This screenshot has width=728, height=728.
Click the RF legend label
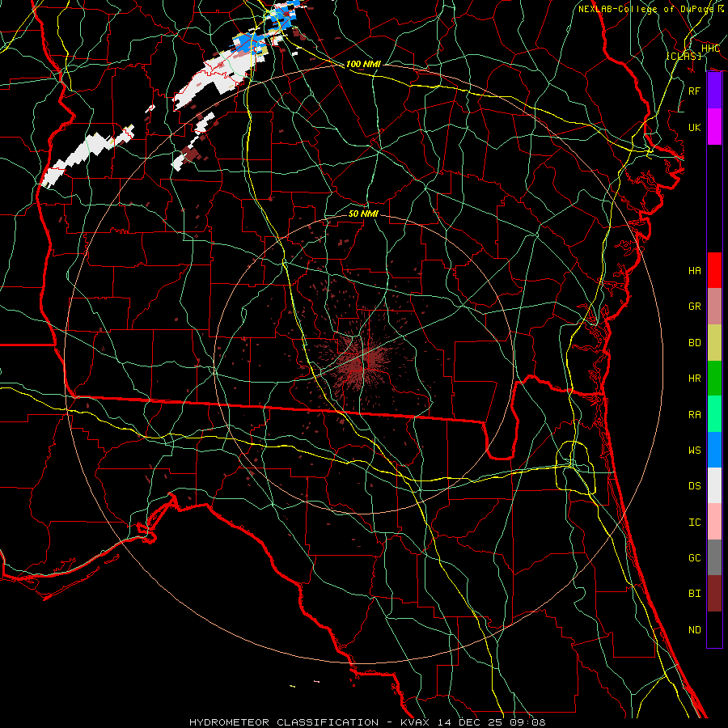coord(695,91)
